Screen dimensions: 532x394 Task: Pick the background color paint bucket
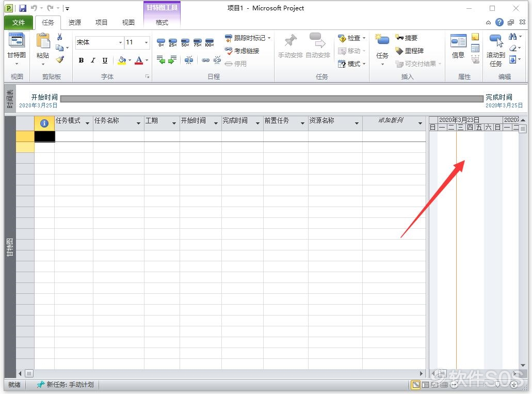(122, 60)
